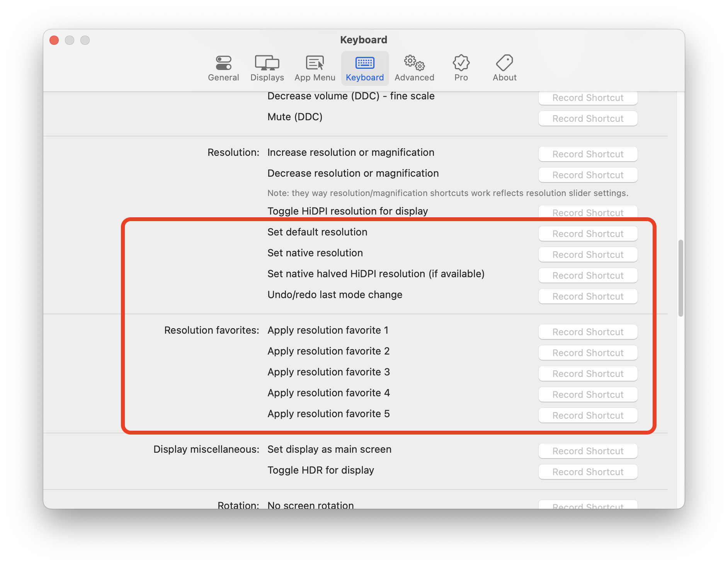Select the App Menu settings icon
The image size is (728, 566).
click(315, 68)
